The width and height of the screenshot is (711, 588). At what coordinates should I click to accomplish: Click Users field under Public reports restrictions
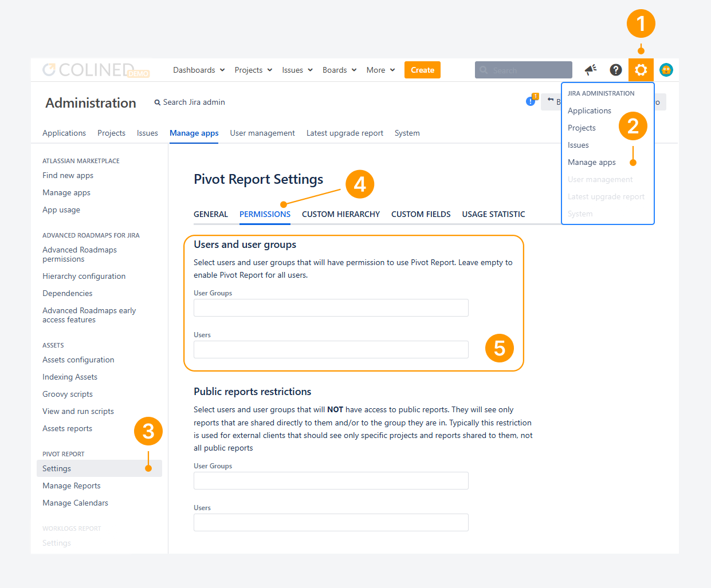point(331,522)
